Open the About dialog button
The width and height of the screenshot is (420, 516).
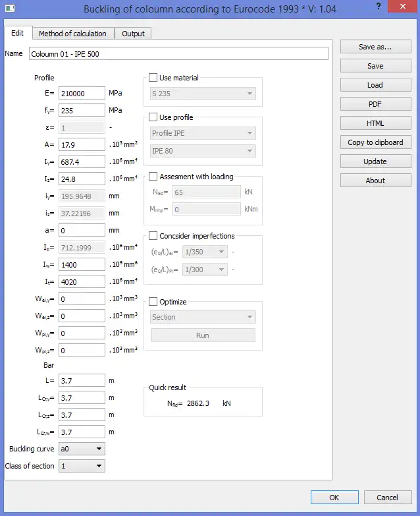376,181
